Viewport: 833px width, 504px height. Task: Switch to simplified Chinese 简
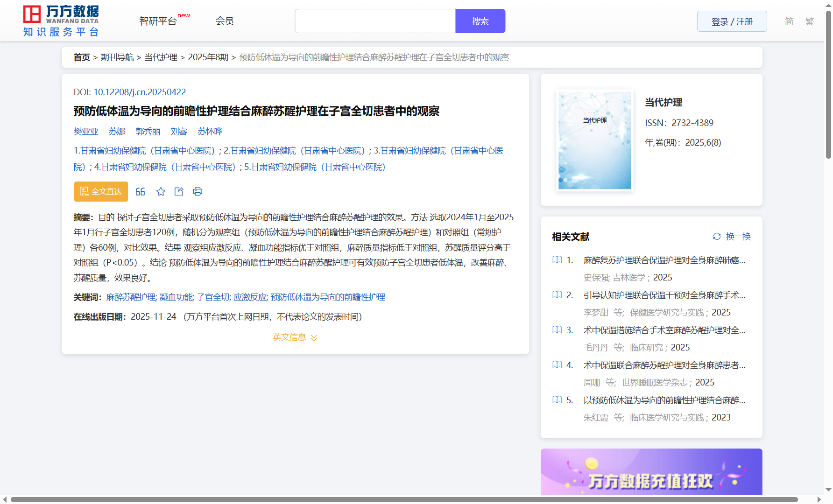click(x=789, y=21)
